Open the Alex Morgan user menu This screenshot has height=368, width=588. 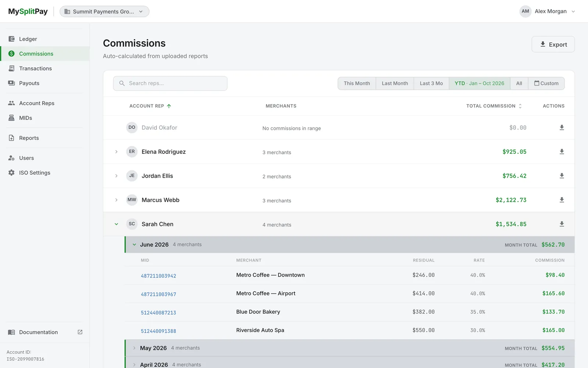pyautogui.click(x=547, y=11)
